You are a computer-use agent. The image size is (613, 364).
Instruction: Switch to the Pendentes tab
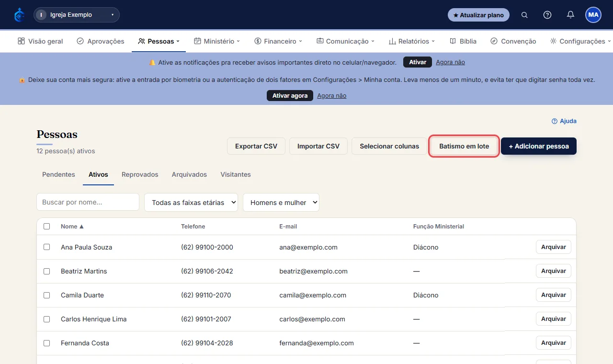point(58,174)
